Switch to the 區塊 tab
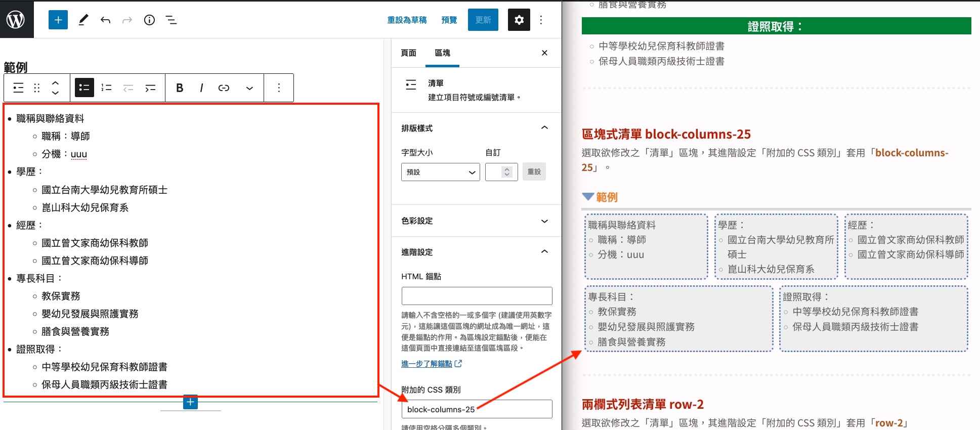980x430 pixels. click(442, 53)
